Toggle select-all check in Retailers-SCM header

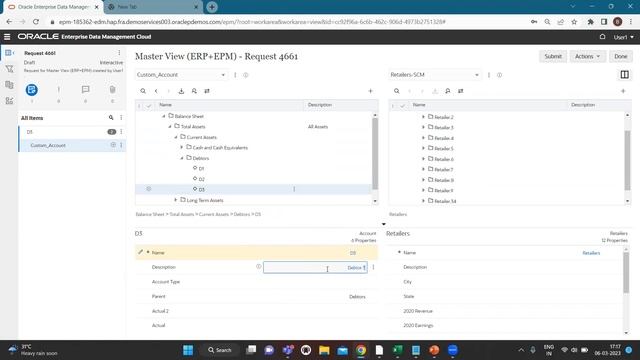pos(402,105)
